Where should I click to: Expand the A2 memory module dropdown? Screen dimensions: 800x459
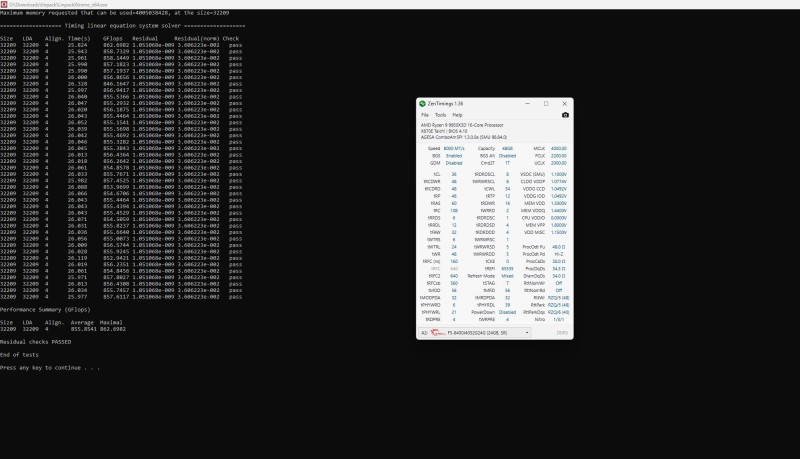527,333
